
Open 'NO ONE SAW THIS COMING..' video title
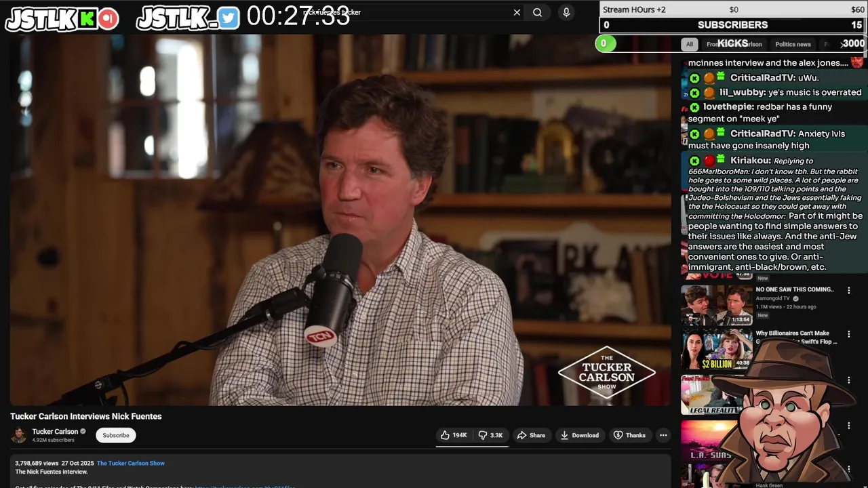[795, 289]
